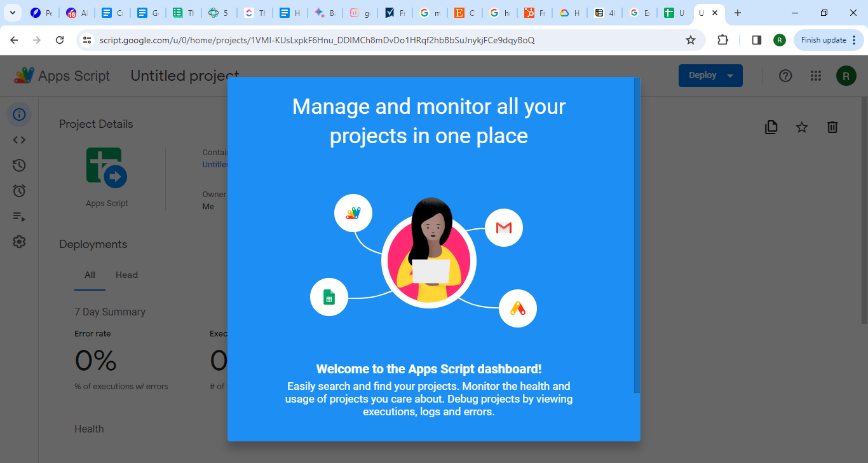Switch to the Etsy browser tab
Viewport: 868px width, 463px height.
[x=463, y=13]
